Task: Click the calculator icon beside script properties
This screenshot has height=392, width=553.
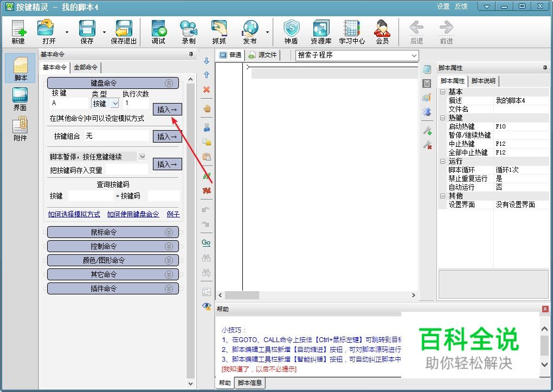Action: tap(427, 83)
